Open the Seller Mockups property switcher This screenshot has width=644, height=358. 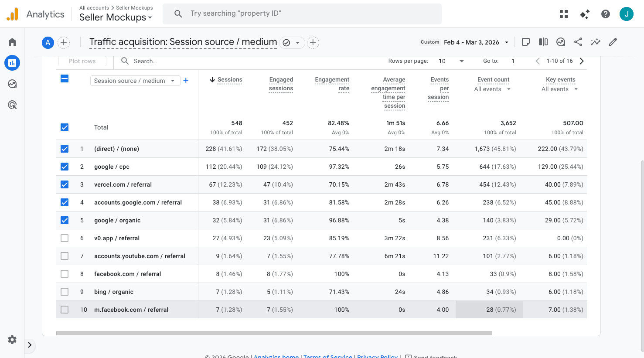115,17
